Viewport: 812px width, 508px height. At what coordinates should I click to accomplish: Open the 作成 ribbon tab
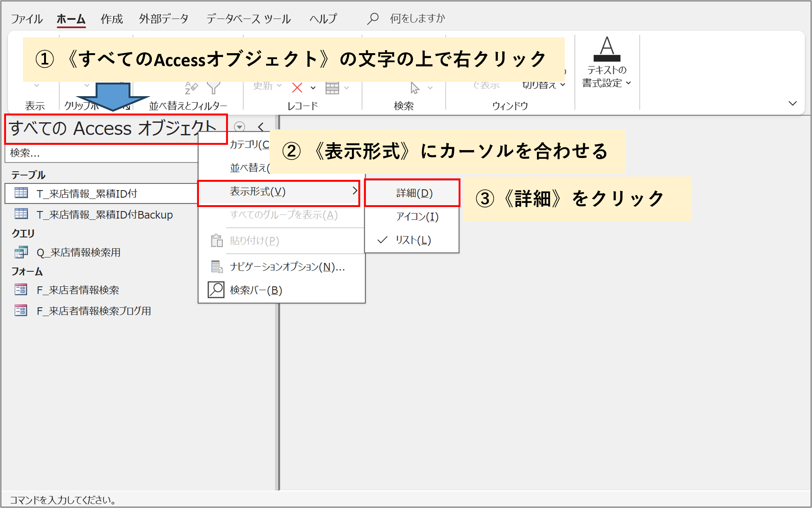pyautogui.click(x=112, y=18)
